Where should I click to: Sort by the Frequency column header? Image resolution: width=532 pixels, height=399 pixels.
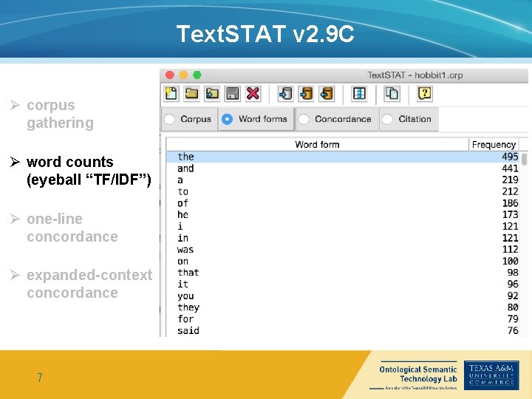(494, 145)
